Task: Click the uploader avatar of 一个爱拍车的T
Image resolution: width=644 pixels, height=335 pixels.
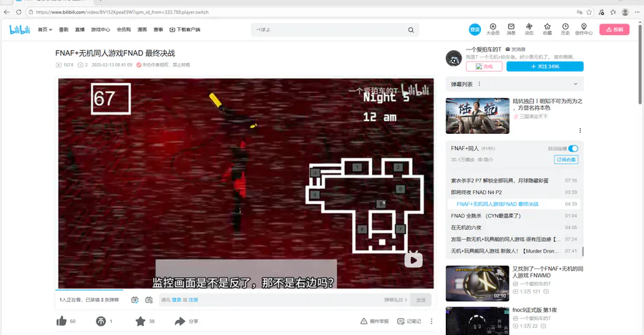Action: 454,59
